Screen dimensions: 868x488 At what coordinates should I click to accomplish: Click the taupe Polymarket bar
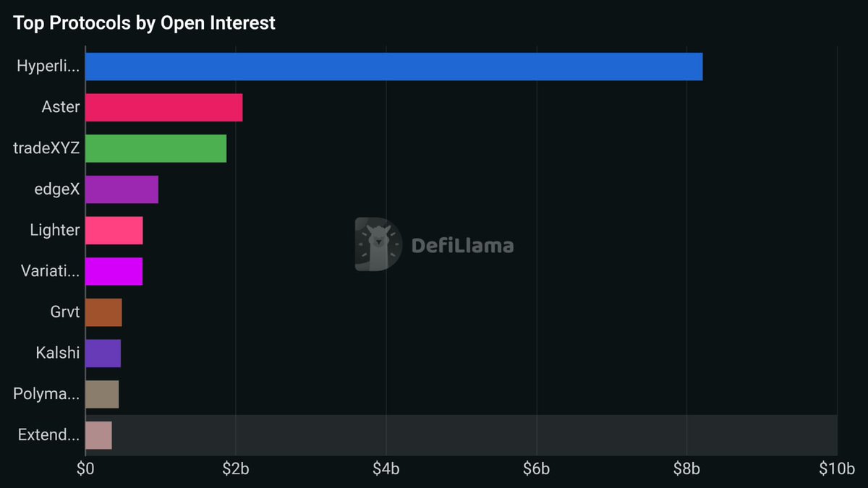102,394
